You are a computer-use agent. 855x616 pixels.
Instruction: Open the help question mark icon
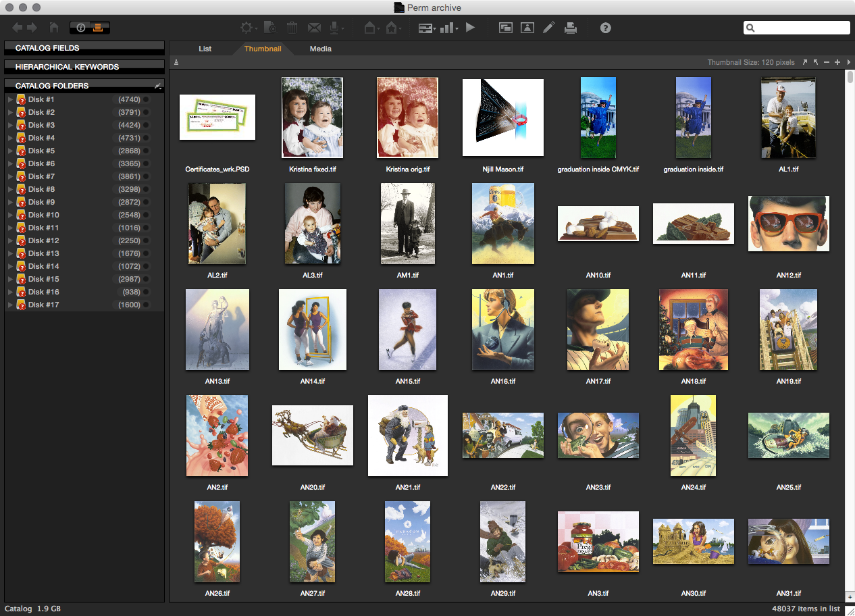click(606, 28)
